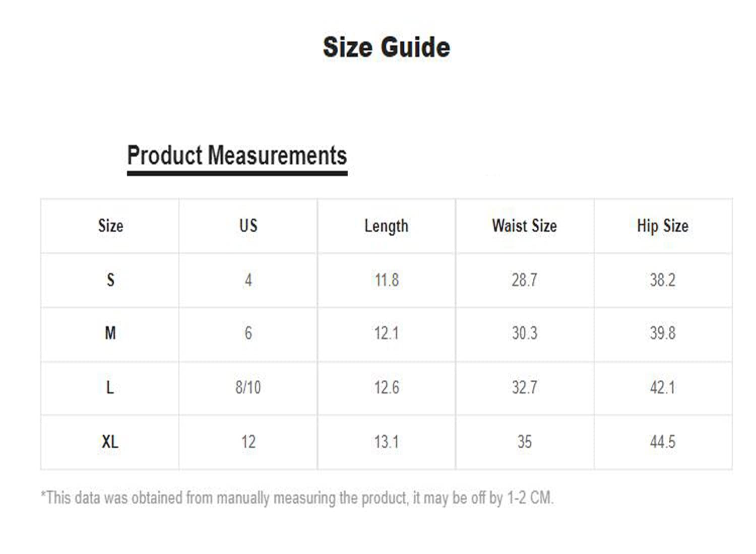Select the L size row label
The width and height of the screenshot is (756, 554).
(x=110, y=388)
